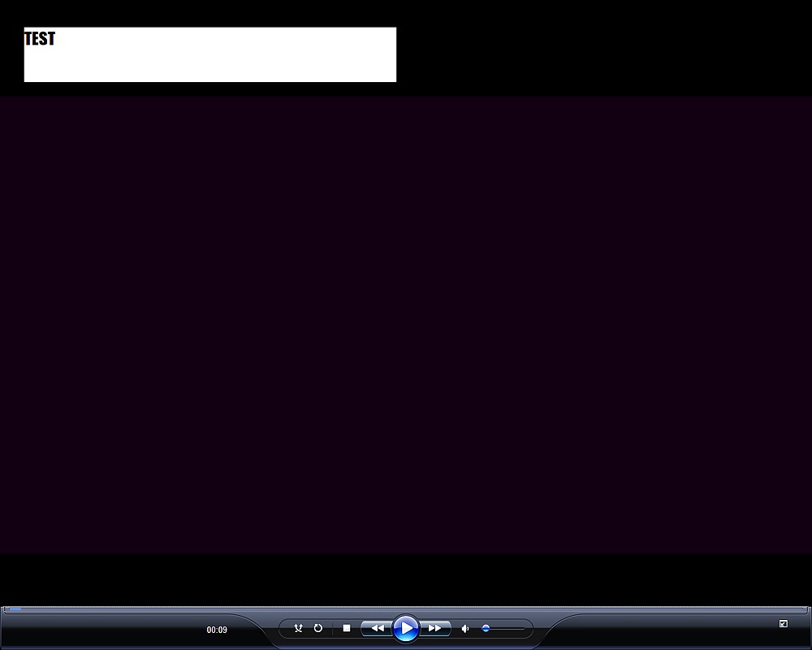
Task: Click the dark video display area
Action: point(406,324)
